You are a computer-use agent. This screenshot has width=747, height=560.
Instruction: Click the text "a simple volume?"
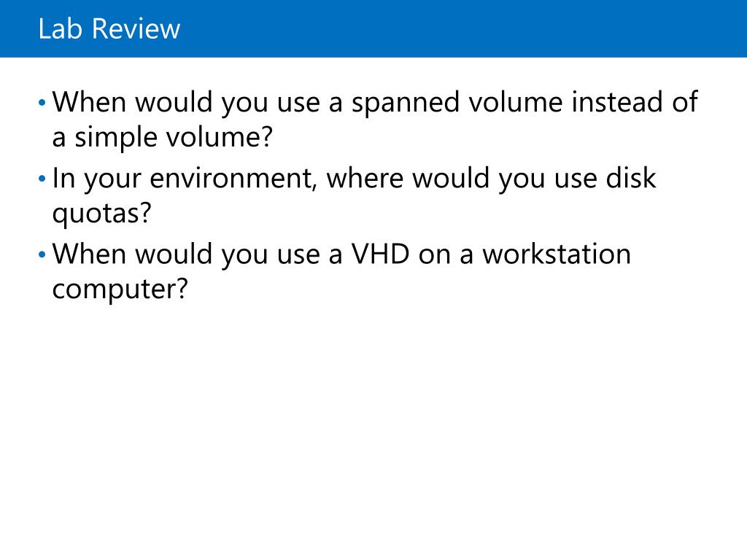pos(163,138)
